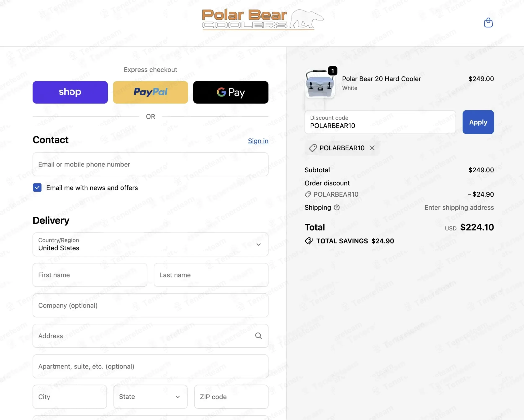Image resolution: width=524 pixels, height=420 pixels.
Task: Focus the Email or mobile phone field
Action: click(150, 164)
